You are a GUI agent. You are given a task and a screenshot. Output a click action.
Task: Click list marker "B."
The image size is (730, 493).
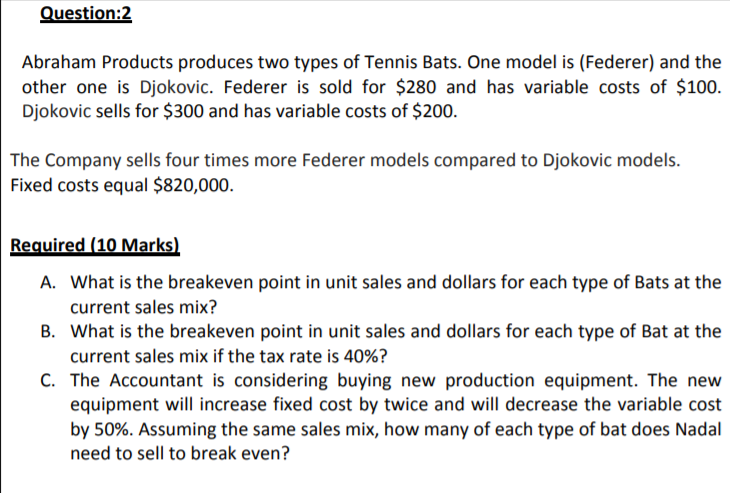click(50, 331)
